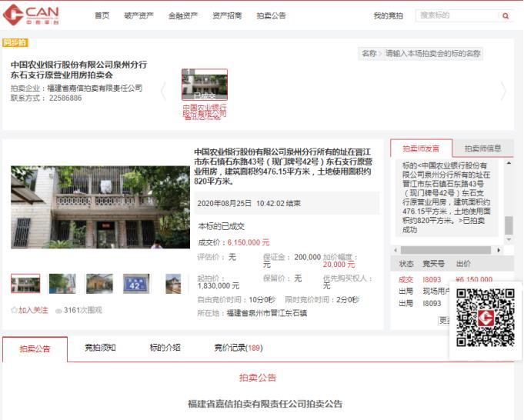Click vertical scrollbar thumb in message panel

click(x=509, y=225)
